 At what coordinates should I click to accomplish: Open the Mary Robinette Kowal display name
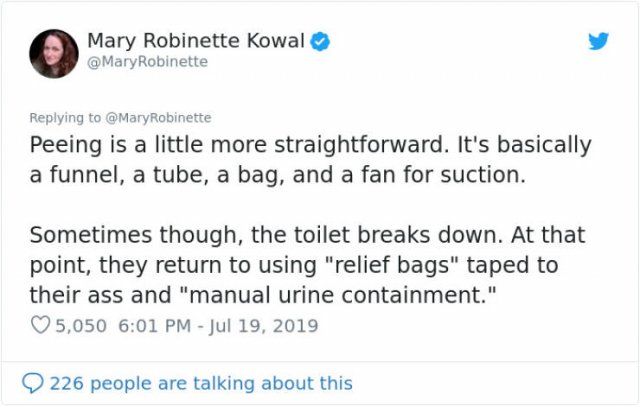pos(196,40)
